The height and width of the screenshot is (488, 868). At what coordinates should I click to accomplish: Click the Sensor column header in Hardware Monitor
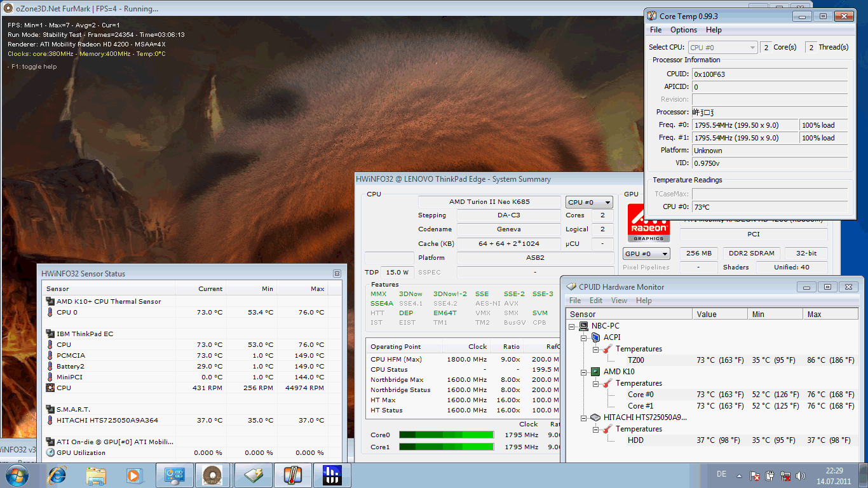[x=629, y=314]
